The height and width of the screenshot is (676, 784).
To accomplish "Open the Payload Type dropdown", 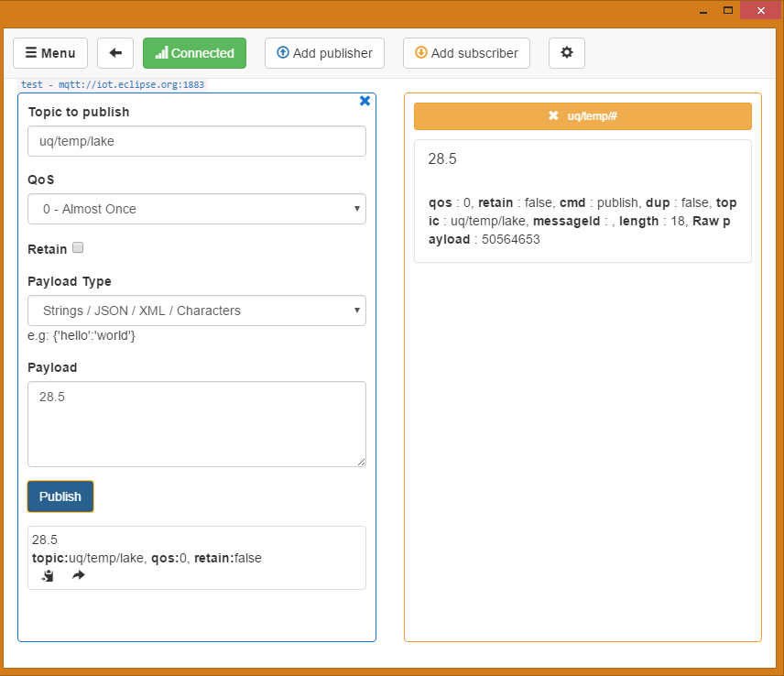I will [197, 311].
